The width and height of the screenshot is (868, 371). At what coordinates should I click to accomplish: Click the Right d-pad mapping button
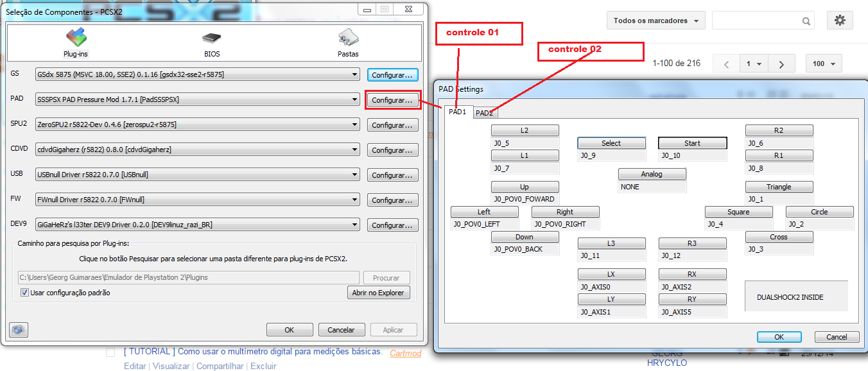(566, 212)
